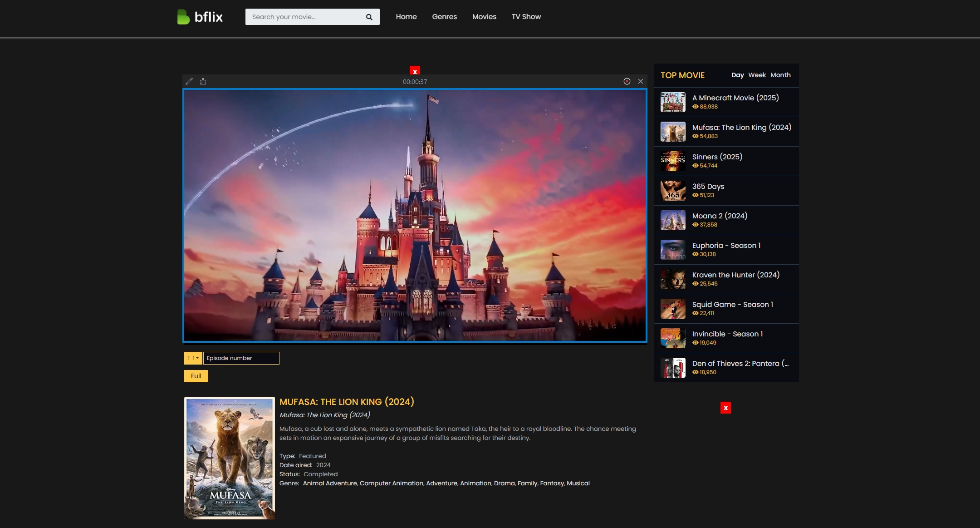
Task: Close the red x ad under Top Movie
Action: point(725,408)
